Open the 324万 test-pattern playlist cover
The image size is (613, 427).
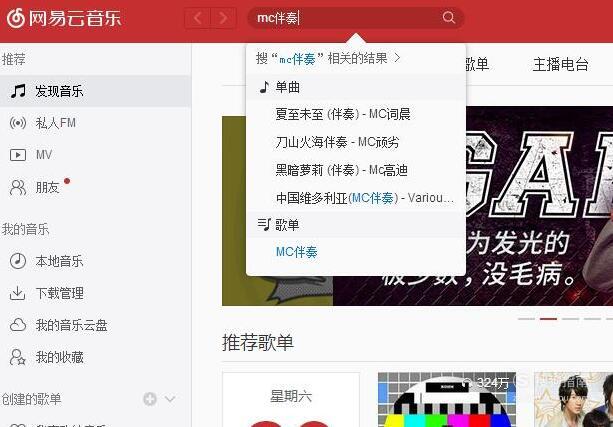[x=446, y=400]
